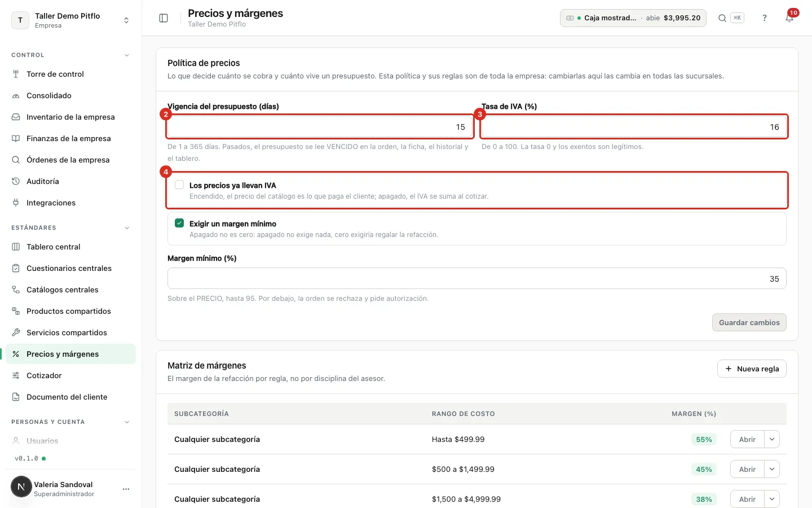Click the Margen mínimo (%) input field

(x=476, y=278)
